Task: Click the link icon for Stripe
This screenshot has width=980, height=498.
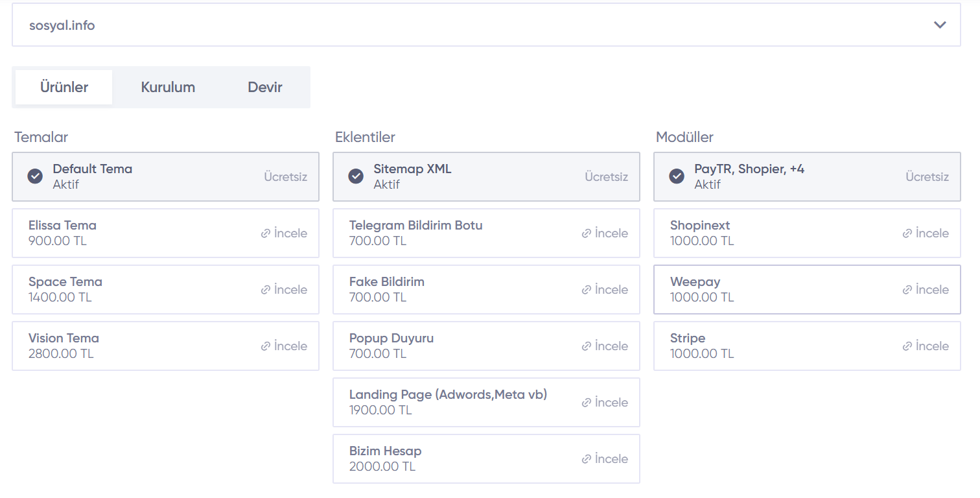Action: coord(907,346)
